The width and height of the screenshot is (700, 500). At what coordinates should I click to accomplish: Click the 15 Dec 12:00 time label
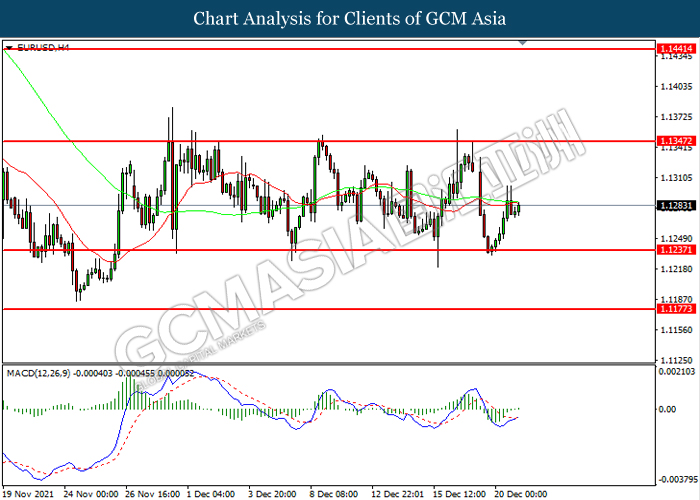[x=459, y=494]
